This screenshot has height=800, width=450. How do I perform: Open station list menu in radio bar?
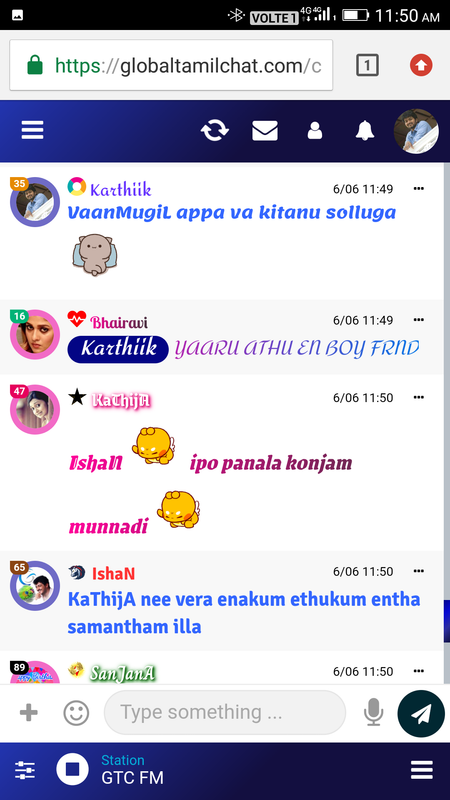click(x=422, y=769)
